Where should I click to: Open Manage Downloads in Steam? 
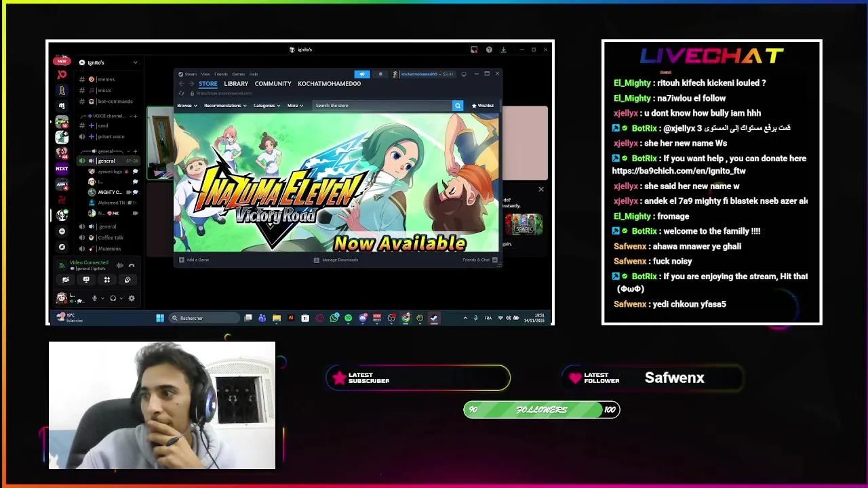tap(336, 260)
